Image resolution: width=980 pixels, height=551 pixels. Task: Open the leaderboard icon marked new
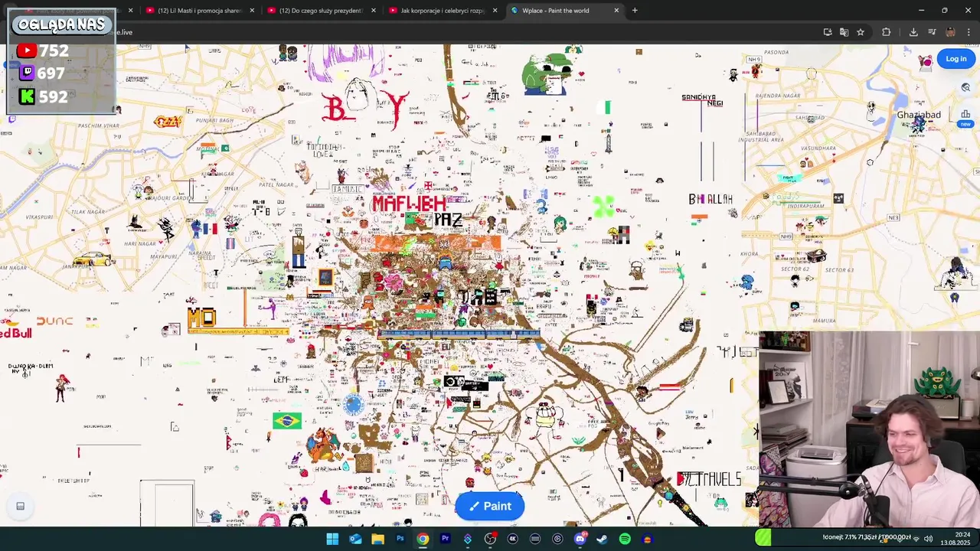pyautogui.click(x=965, y=116)
